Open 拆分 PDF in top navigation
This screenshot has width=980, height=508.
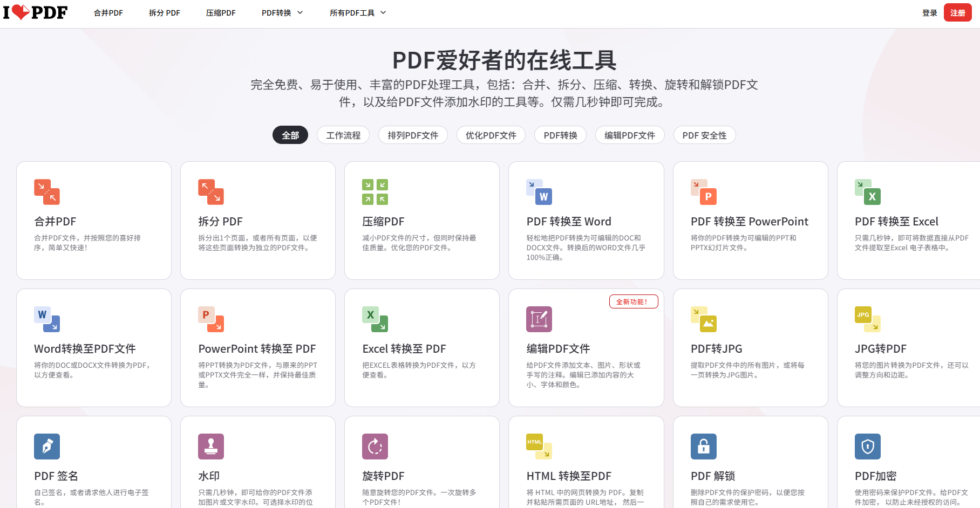165,13
